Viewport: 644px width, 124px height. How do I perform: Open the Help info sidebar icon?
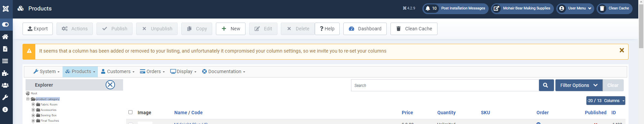[x=5, y=110]
